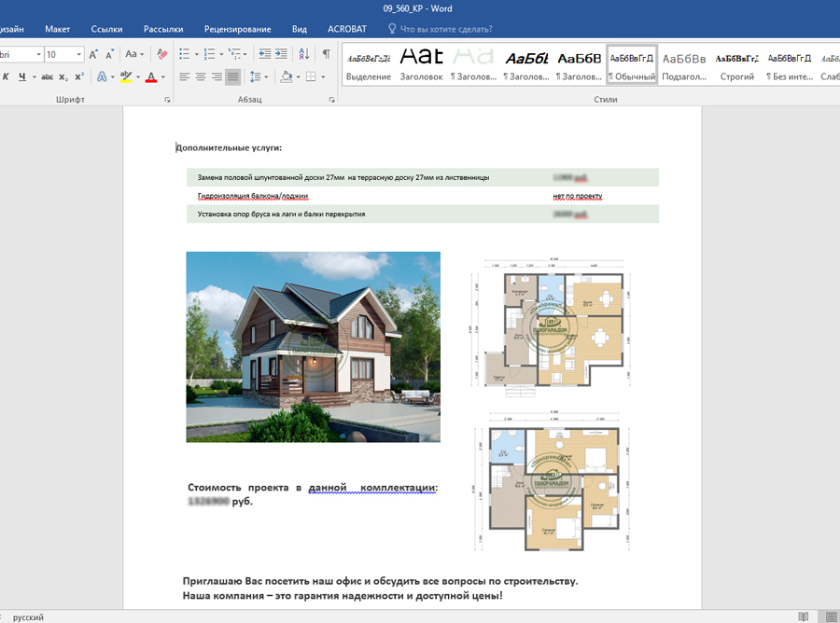Click the русский language indicator in status bar
The height and width of the screenshot is (623, 840).
pyautogui.click(x=28, y=617)
